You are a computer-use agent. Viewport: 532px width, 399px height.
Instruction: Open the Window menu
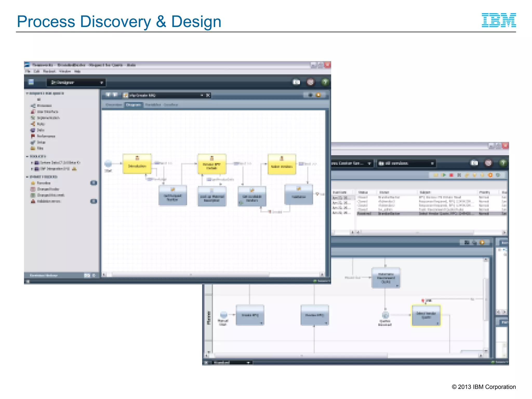coord(65,71)
